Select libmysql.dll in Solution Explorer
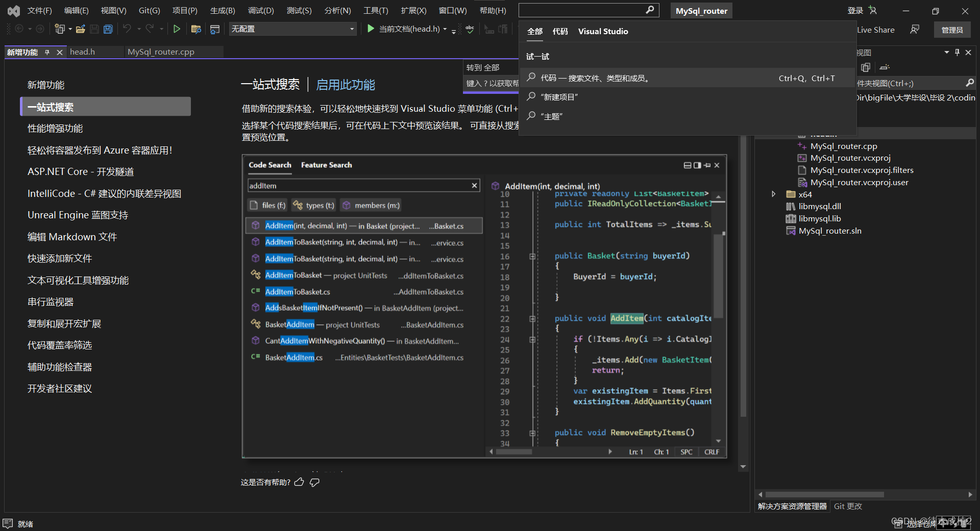This screenshot has width=980, height=531. tap(819, 206)
